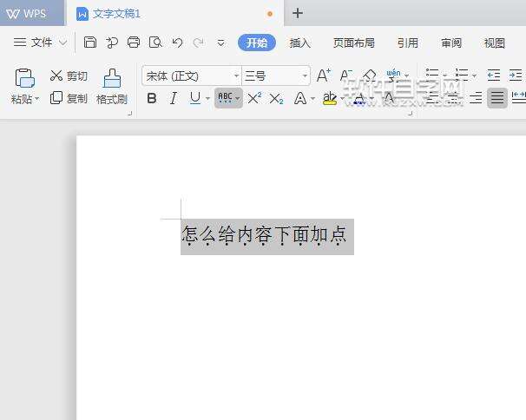The width and height of the screenshot is (526, 420).
Task: Expand the font size dropdown
Action: [304, 76]
